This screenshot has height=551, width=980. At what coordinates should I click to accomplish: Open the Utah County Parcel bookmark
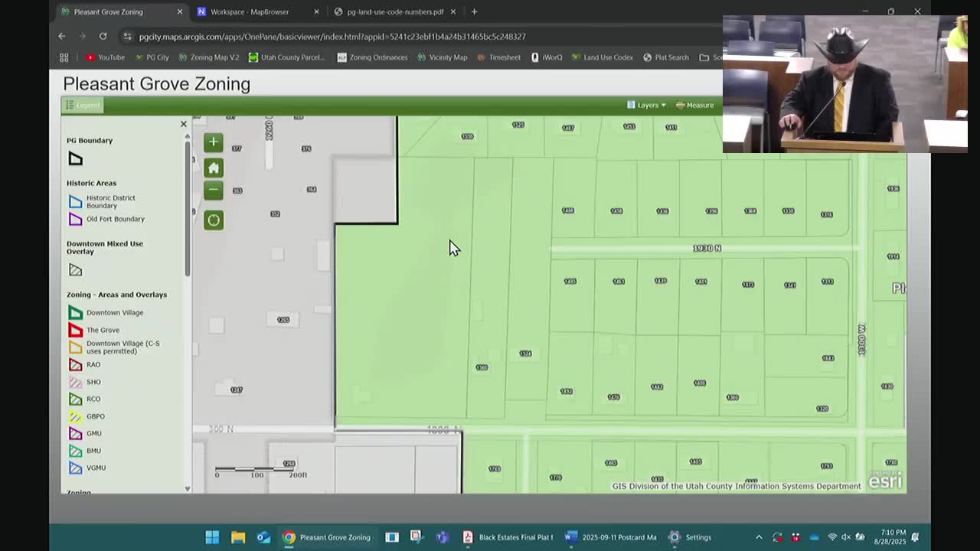click(x=286, y=57)
